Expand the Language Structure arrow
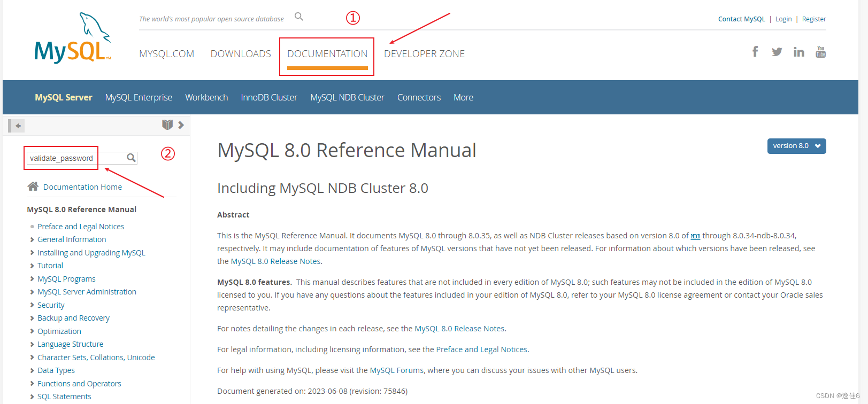This screenshot has height=404, width=868. [x=32, y=344]
